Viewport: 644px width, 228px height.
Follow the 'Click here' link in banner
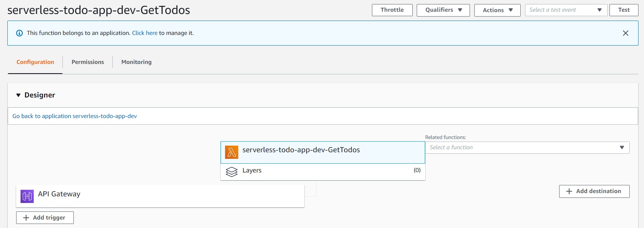[x=145, y=33]
